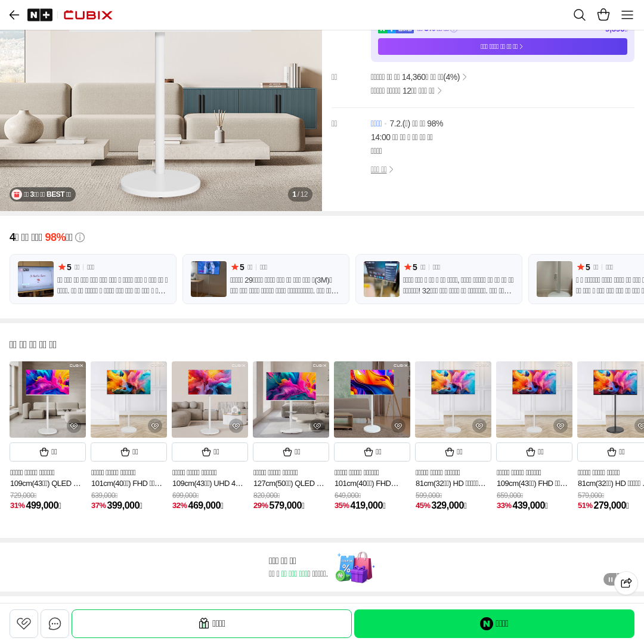The width and height of the screenshot is (644, 644).
Task: Add 399,000 FHD TV to cart
Action: pyautogui.click(x=129, y=452)
